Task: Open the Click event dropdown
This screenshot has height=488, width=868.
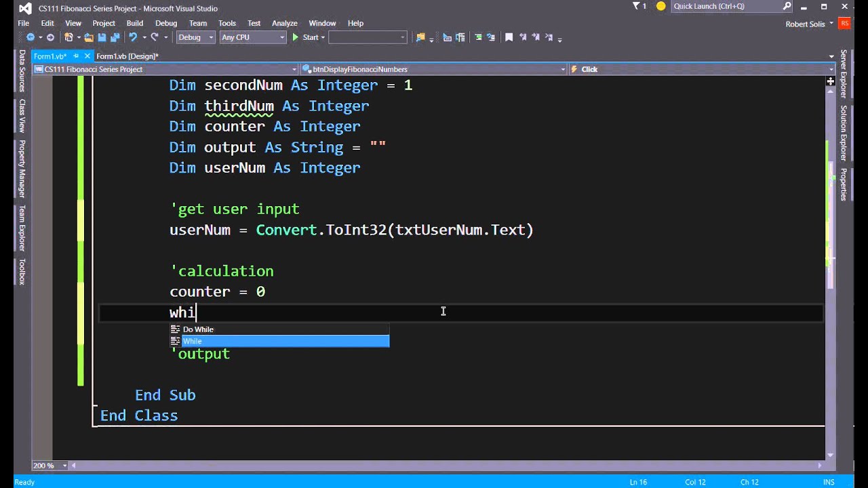Action: (x=701, y=69)
